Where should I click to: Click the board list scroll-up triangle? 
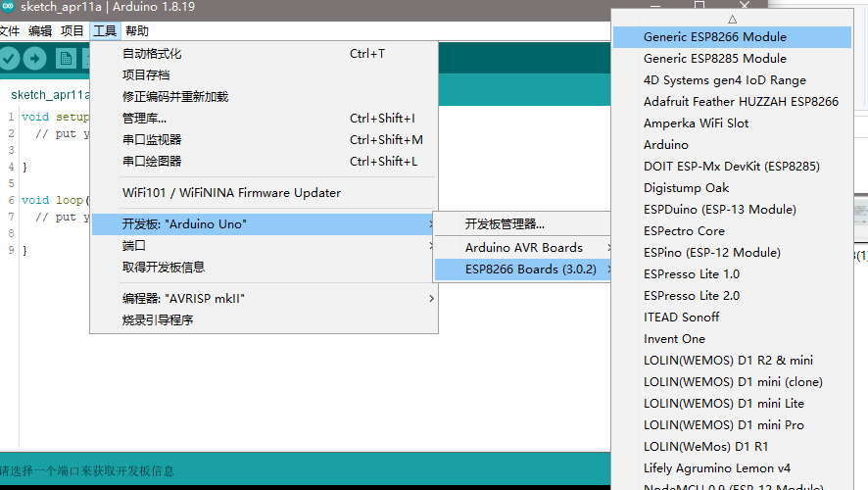pyautogui.click(x=732, y=20)
